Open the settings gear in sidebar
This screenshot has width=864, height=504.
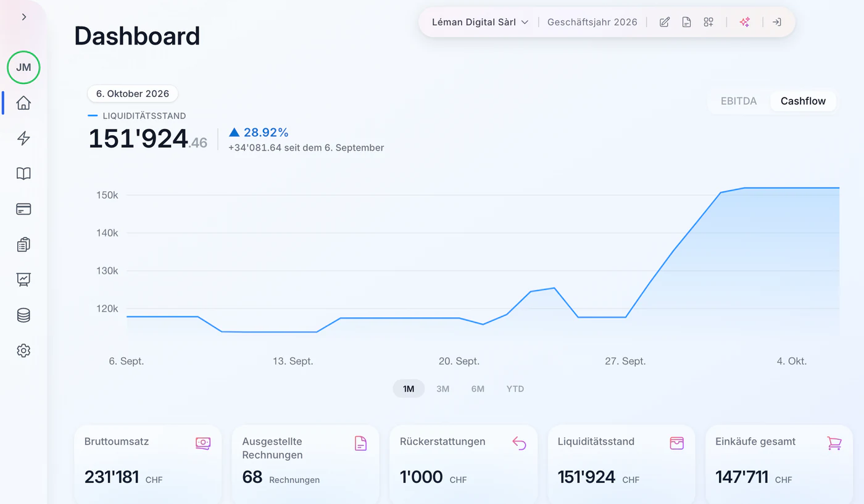click(x=23, y=350)
